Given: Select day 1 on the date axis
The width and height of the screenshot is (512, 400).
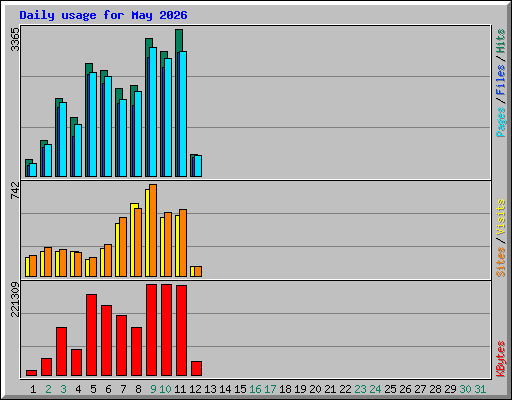Looking at the screenshot, I should pyautogui.click(x=33, y=389).
